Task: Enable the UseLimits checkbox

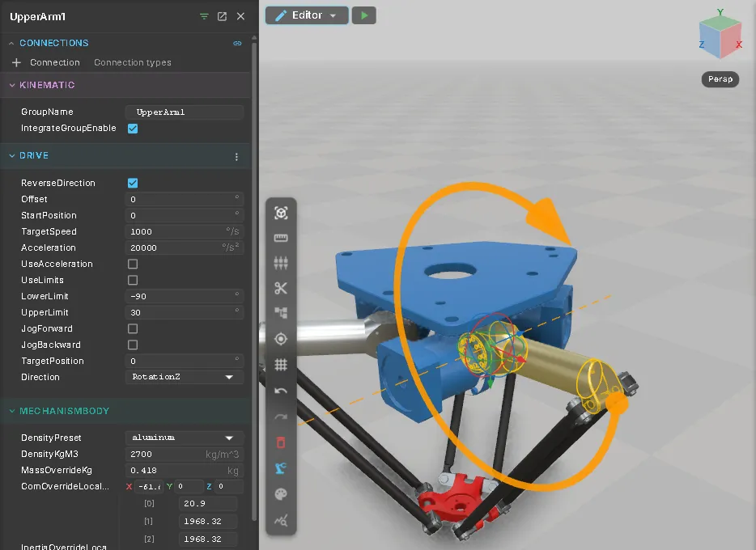Action: (x=133, y=281)
